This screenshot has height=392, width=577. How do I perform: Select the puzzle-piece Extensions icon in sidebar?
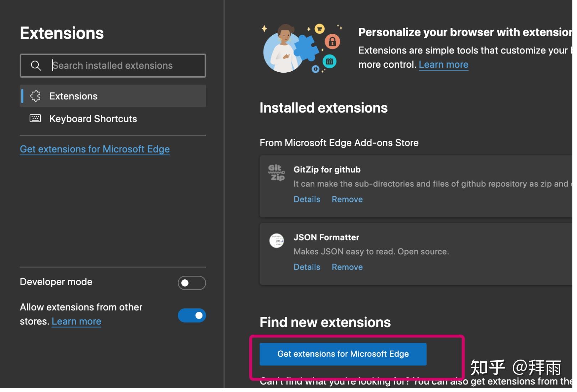36,96
